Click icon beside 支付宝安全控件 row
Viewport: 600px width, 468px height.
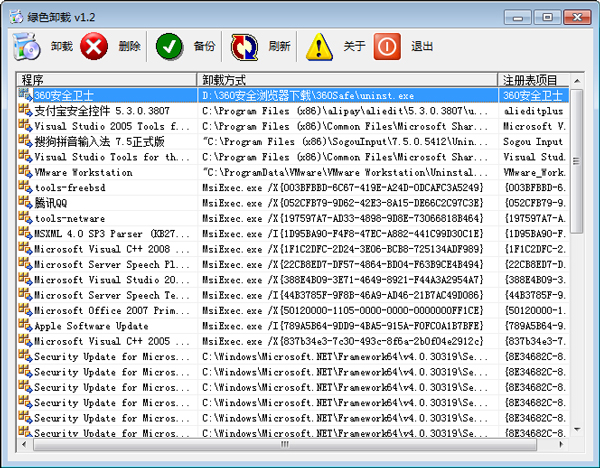point(25,110)
